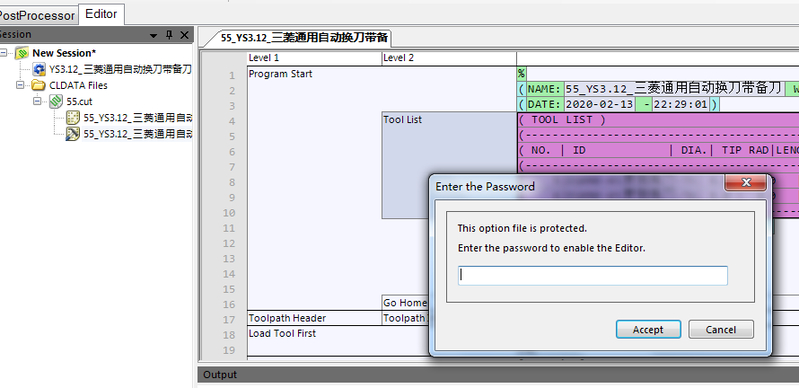799x388 pixels.
Task: Switch to the PostProcessor tab
Action: point(37,15)
